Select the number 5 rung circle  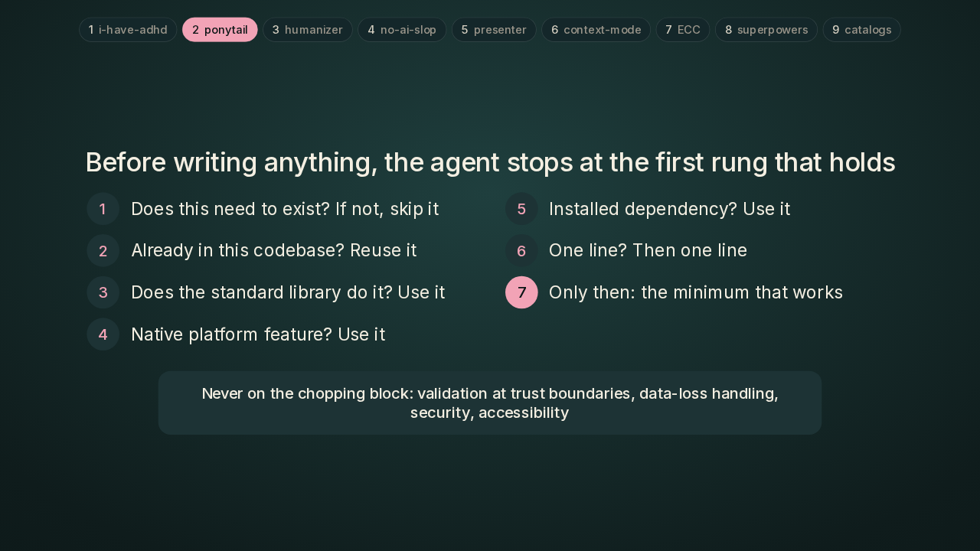pyautogui.click(x=521, y=209)
